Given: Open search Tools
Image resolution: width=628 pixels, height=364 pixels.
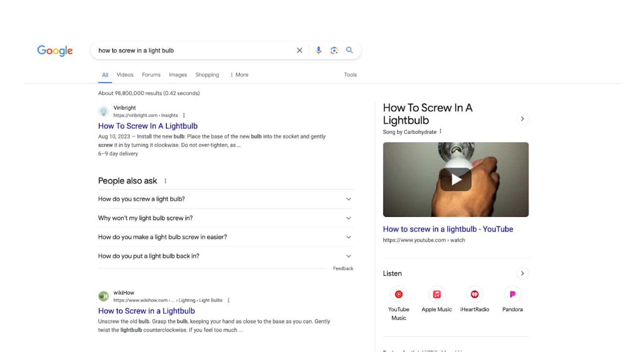Looking at the screenshot, I should pyautogui.click(x=350, y=75).
